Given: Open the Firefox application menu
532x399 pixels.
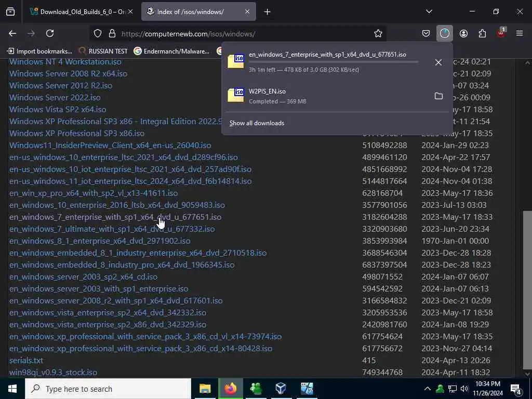Looking at the screenshot, I should 520,33.
